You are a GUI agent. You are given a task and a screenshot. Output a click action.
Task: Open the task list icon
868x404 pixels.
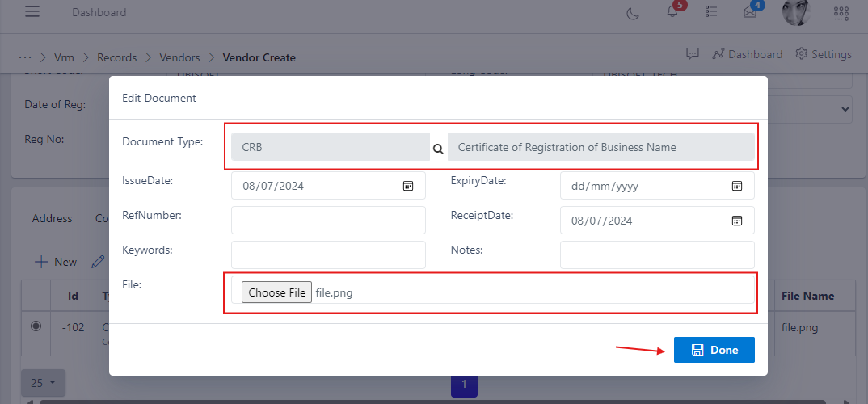(x=712, y=12)
